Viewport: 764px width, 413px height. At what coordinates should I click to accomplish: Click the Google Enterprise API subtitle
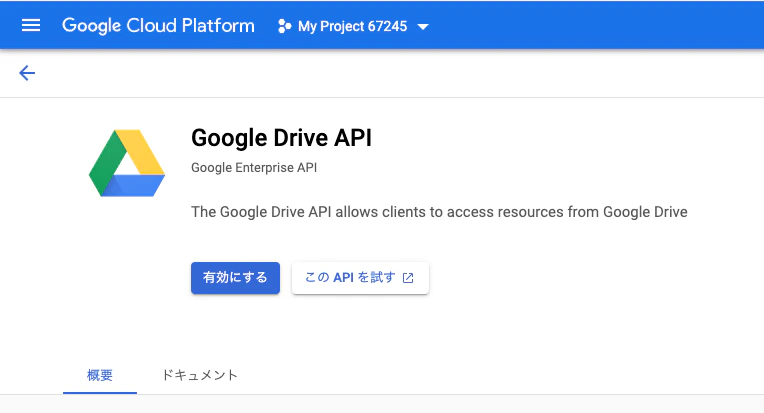254,168
